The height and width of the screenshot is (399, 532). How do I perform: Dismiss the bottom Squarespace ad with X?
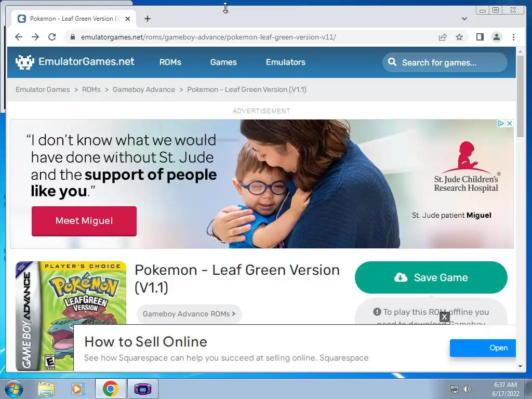point(445,317)
